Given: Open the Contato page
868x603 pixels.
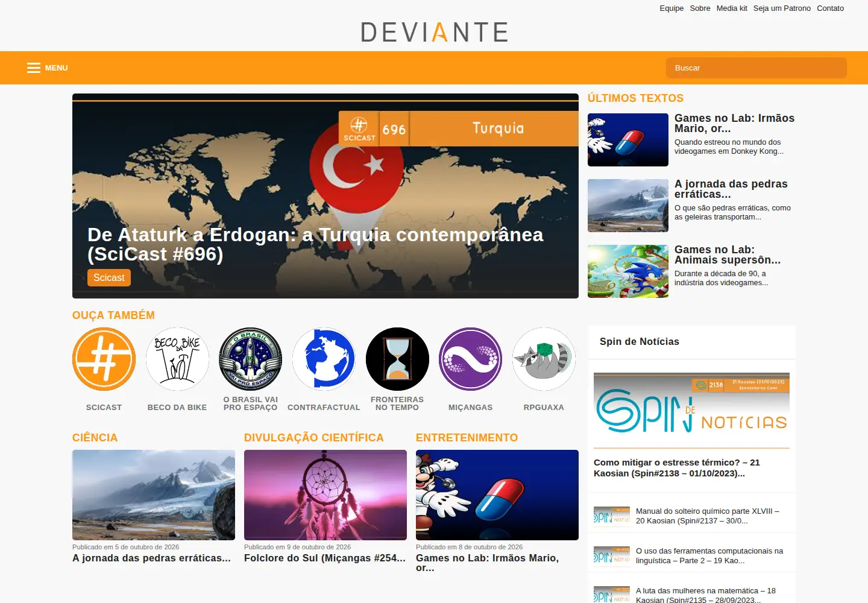Looking at the screenshot, I should (x=830, y=8).
